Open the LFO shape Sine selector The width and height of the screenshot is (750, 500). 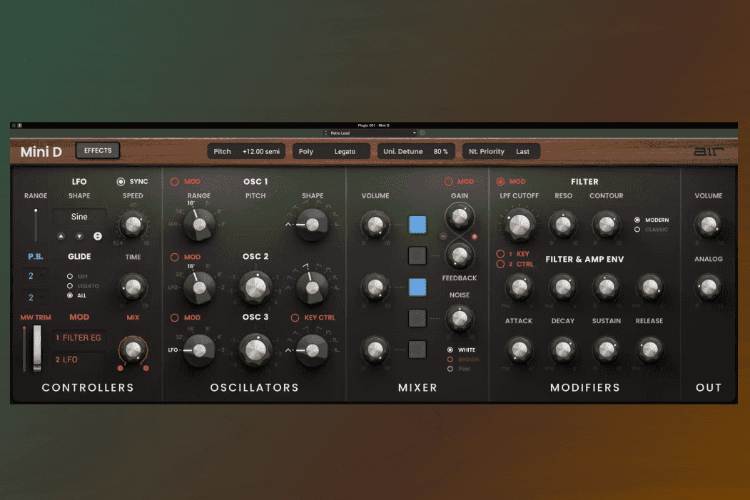(79, 217)
